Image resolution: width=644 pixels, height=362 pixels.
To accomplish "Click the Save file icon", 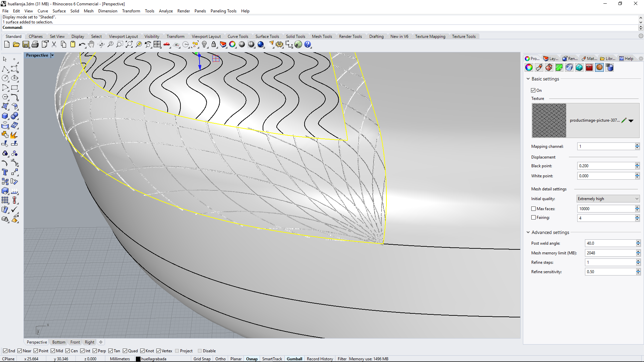I will click(25, 45).
